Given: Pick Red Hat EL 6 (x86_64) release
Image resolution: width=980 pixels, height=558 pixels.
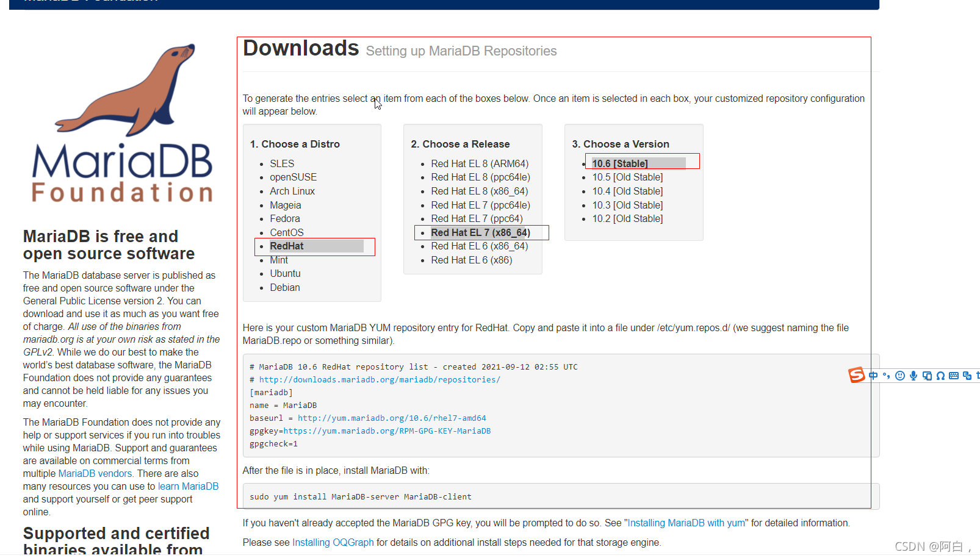Looking at the screenshot, I should [x=480, y=246].
